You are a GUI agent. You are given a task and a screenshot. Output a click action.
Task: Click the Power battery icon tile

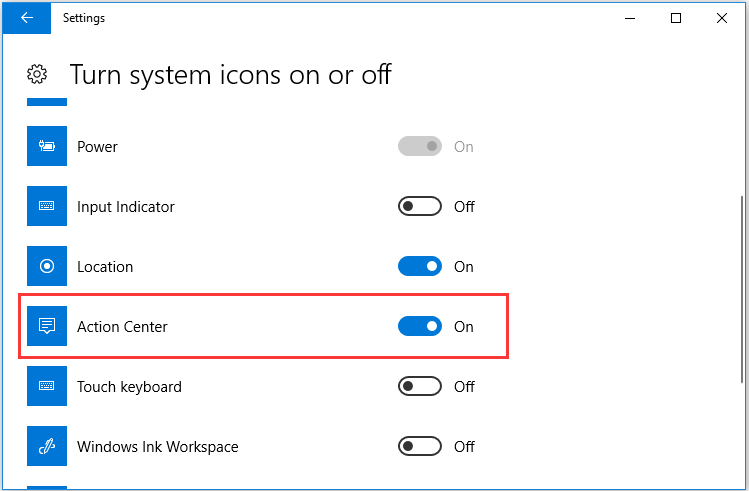click(47, 146)
